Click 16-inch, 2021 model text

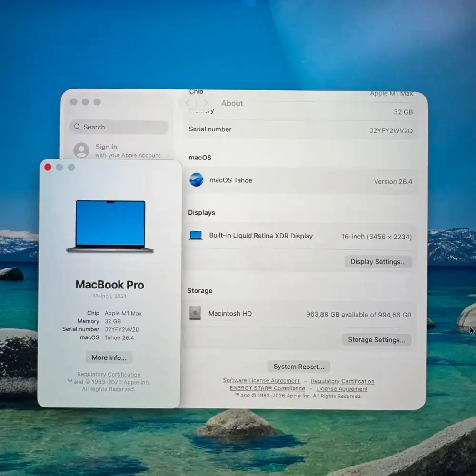[109, 296]
